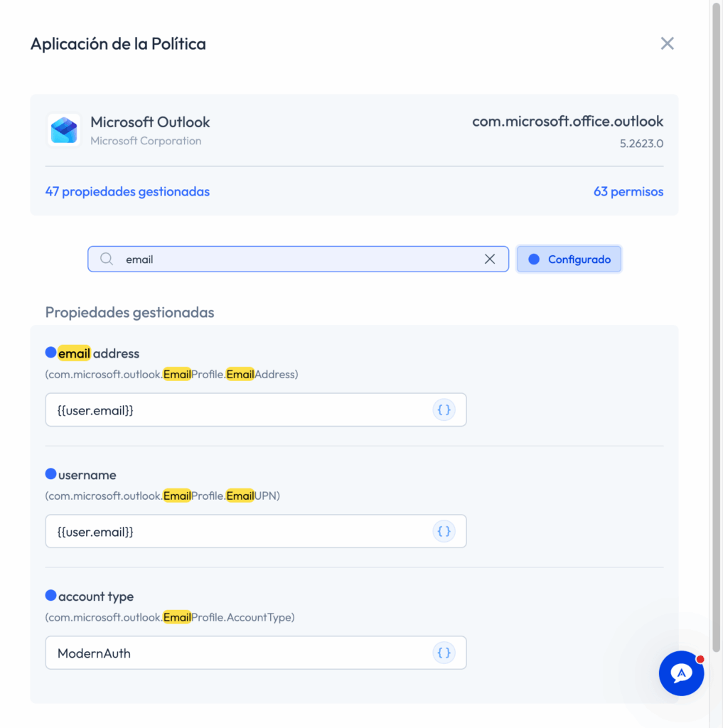Click the com.microsoft.office.outlook package name
The height and width of the screenshot is (728, 723).
pyautogui.click(x=567, y=121)
